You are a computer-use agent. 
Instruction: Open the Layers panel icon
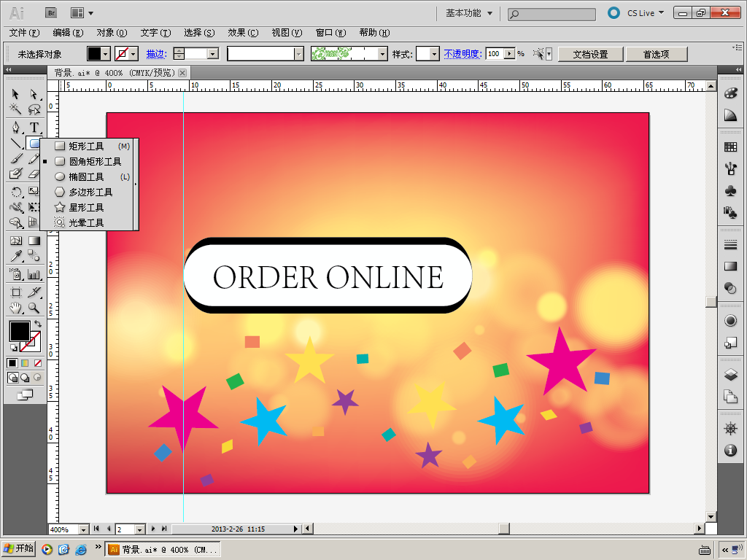[730, 374]
